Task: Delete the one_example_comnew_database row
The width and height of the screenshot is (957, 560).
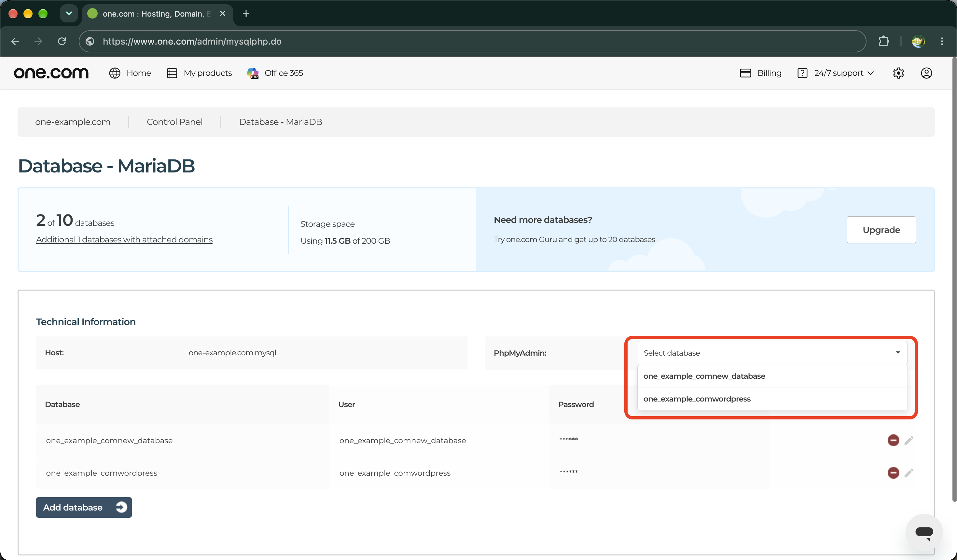Action: [893, 440]
